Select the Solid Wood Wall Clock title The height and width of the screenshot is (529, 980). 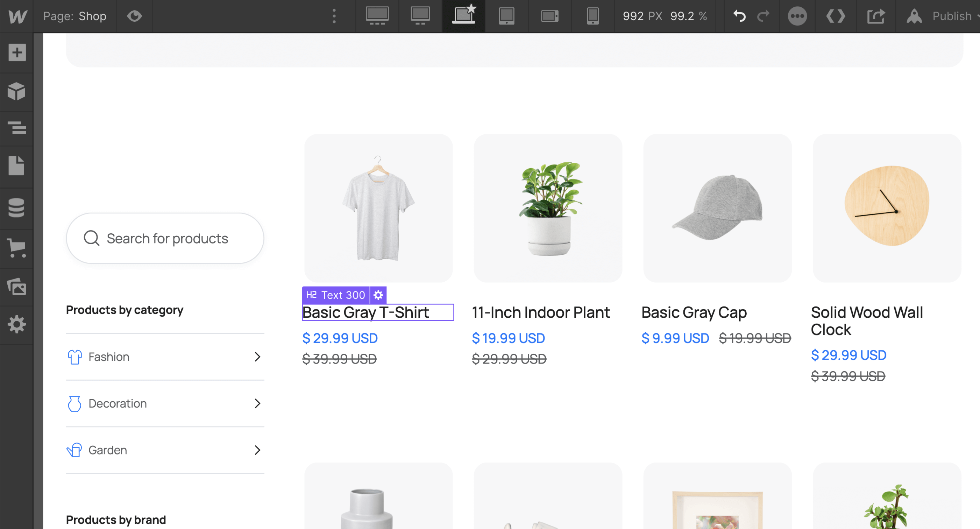click(867, 321)
